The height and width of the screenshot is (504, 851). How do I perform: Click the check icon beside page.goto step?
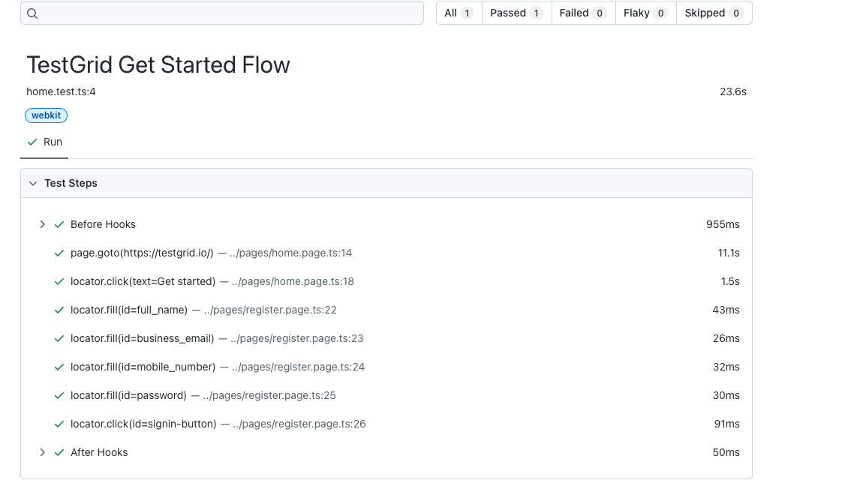59,253
